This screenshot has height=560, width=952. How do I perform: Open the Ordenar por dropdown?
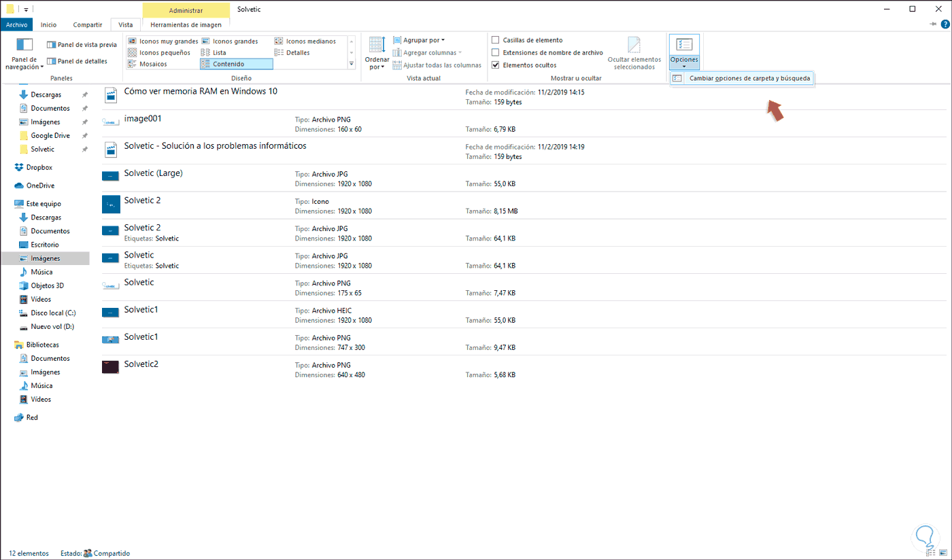click(377, 53)
